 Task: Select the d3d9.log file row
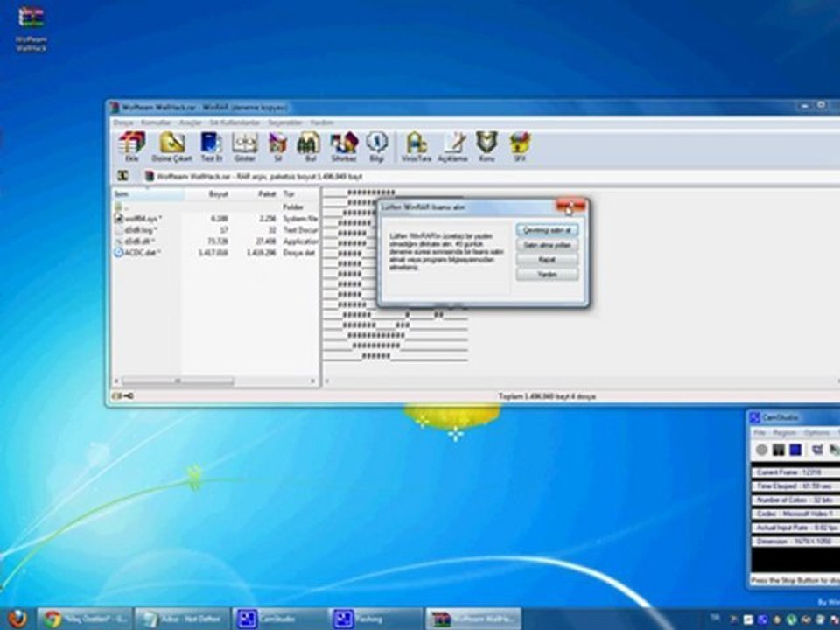[215, 230]
